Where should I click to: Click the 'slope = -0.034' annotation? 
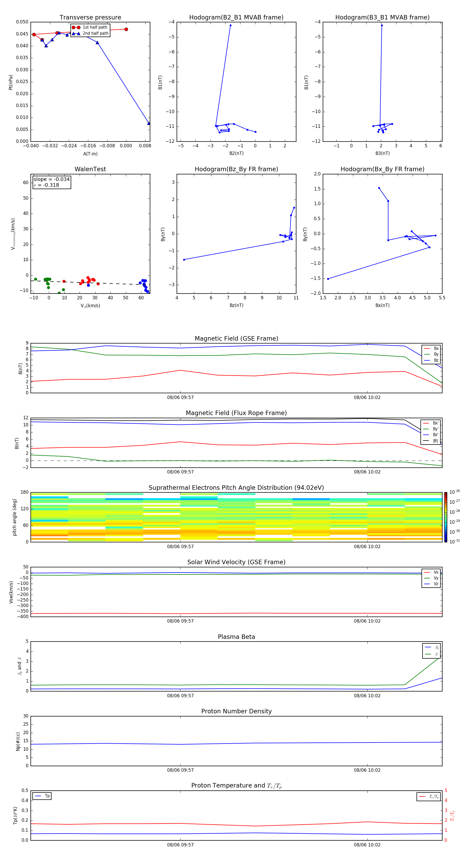pyautogui.click(x=52, y=179)
